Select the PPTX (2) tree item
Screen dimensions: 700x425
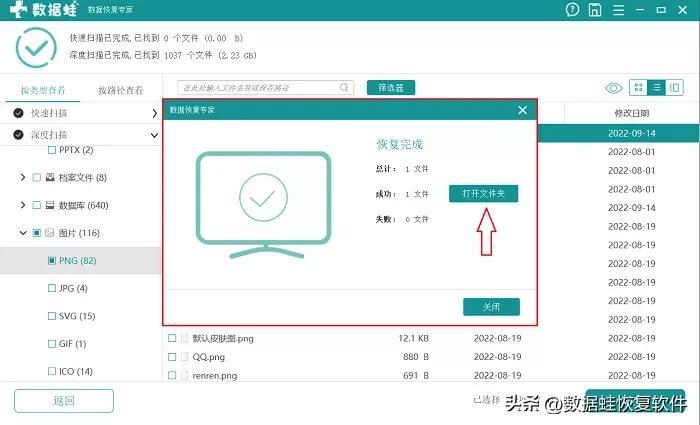click(x=76, y=150)
